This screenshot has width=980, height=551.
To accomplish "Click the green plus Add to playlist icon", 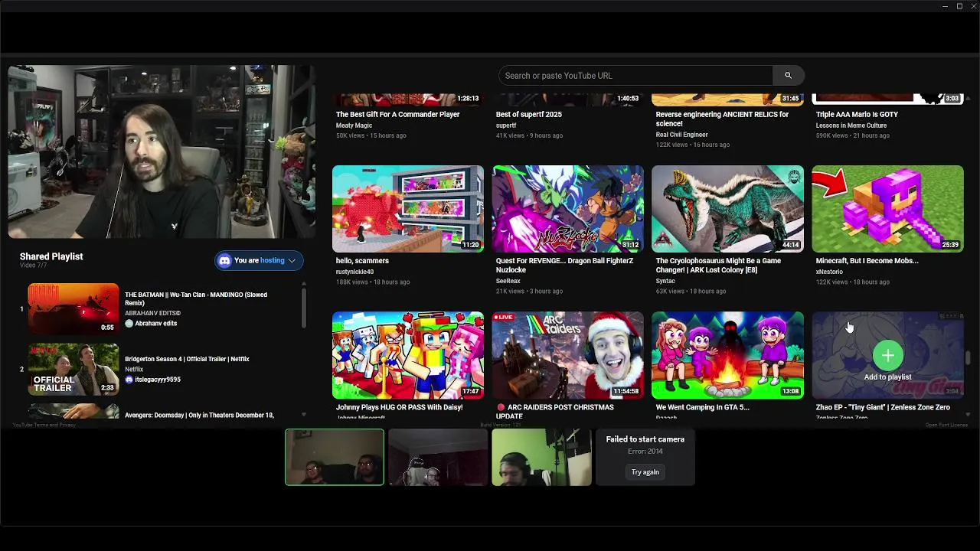I will [887, 355].
